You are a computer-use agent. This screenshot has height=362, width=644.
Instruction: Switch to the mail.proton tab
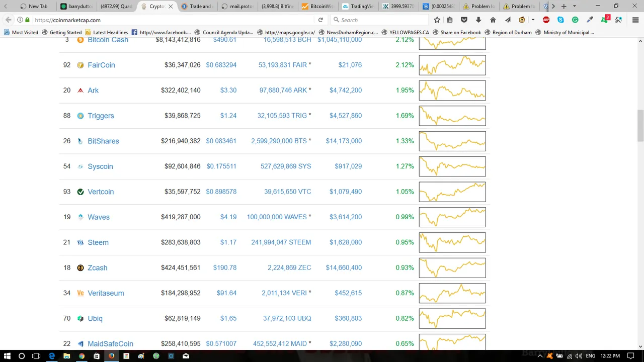[x=237, y=7]
